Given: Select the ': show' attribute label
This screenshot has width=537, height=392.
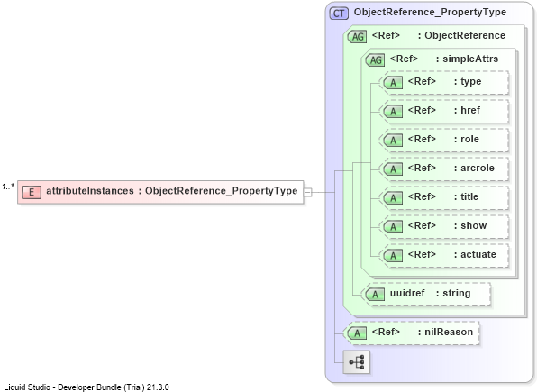Looking at the screenshot, I should [470, 225].
